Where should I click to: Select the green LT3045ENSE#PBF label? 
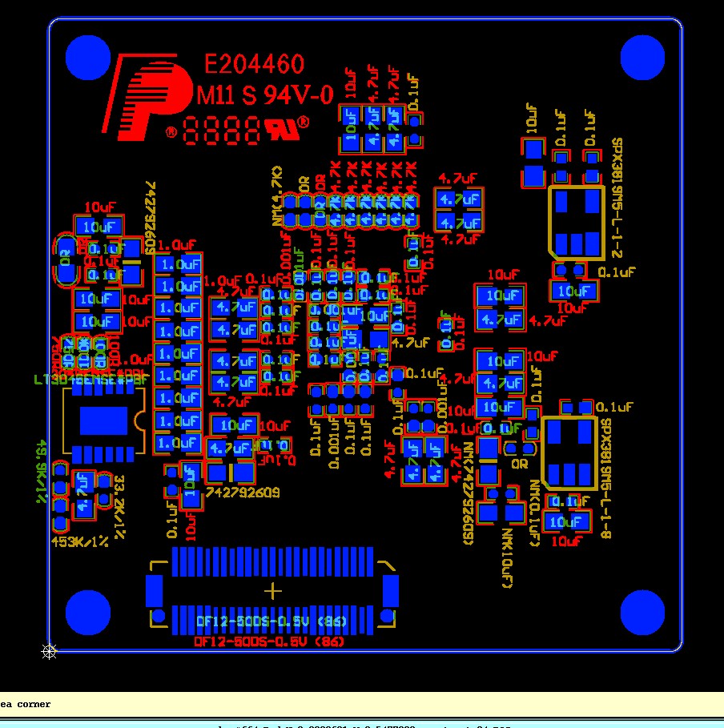pyautogui.click(x=91, y=380)
